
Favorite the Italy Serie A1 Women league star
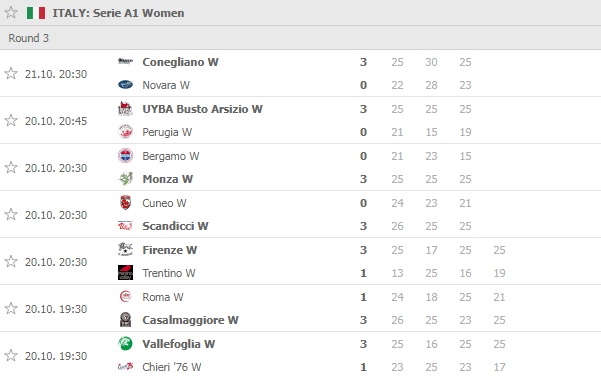(11, 12)
